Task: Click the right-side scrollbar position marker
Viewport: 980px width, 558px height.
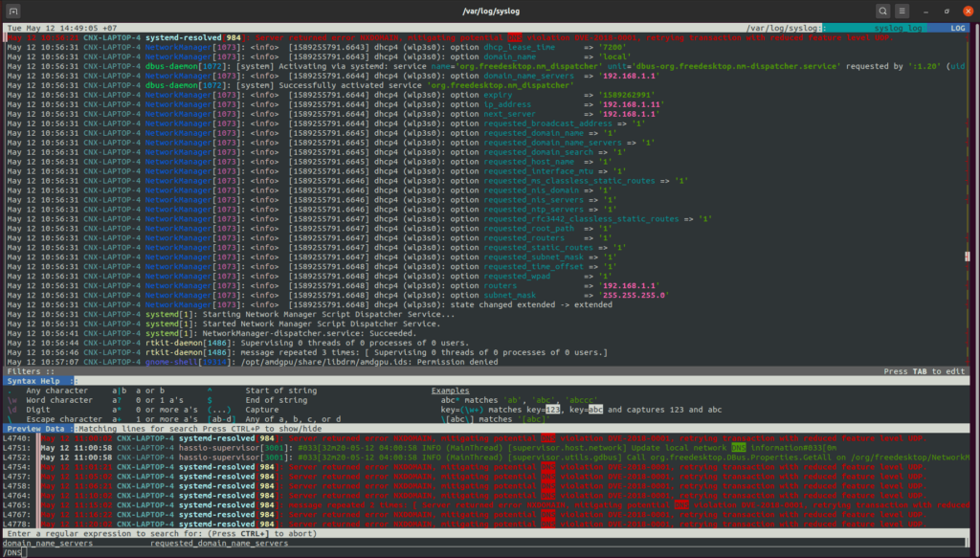Action: pyautogui.click(x=967, y=257)
